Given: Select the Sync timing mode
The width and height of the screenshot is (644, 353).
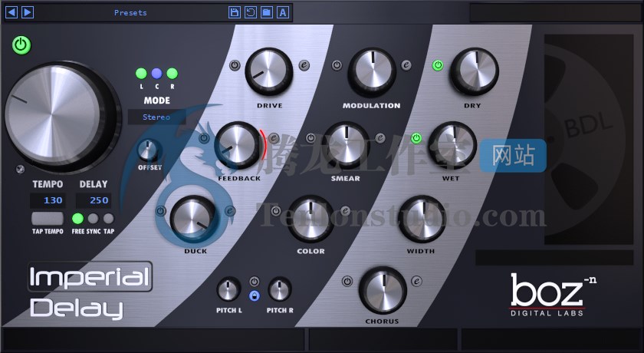Looking at the screenshot, I should [94, 218].
